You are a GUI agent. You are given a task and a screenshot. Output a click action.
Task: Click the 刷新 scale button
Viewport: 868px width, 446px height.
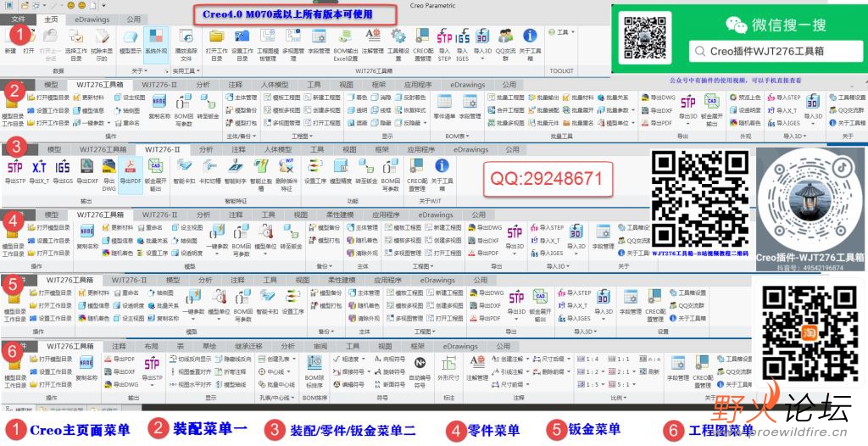pos(650,371)
